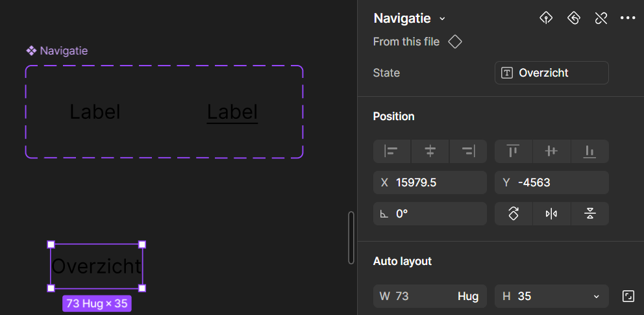This screenshot has height=315, width=644.
Task: Detach the instance with the broken-link icon
Action: (601, 18)
